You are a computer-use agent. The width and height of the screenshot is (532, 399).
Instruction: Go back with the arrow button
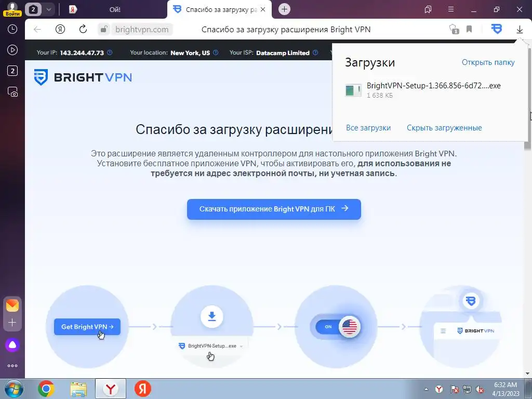point(37,29)
